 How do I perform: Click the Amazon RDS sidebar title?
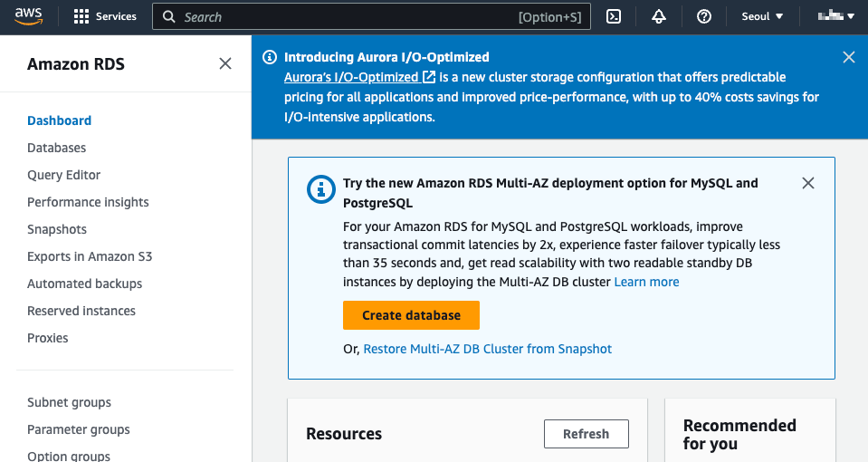pos(76,64)
